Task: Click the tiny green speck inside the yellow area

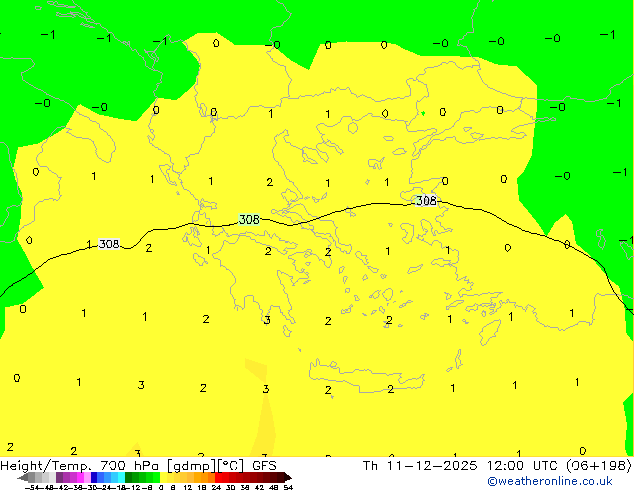Action: pyautogui.click(x=423, y=114)
